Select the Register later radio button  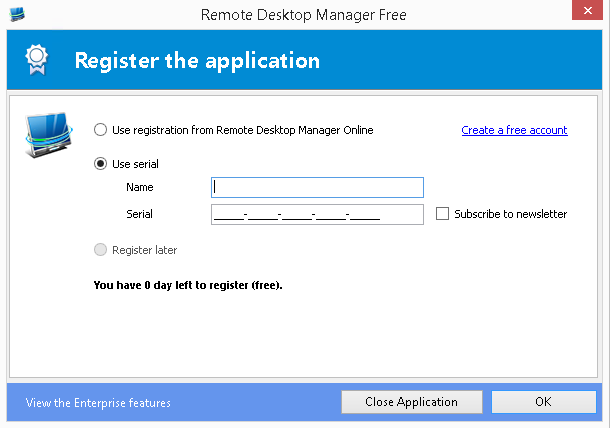pos(100,250)
